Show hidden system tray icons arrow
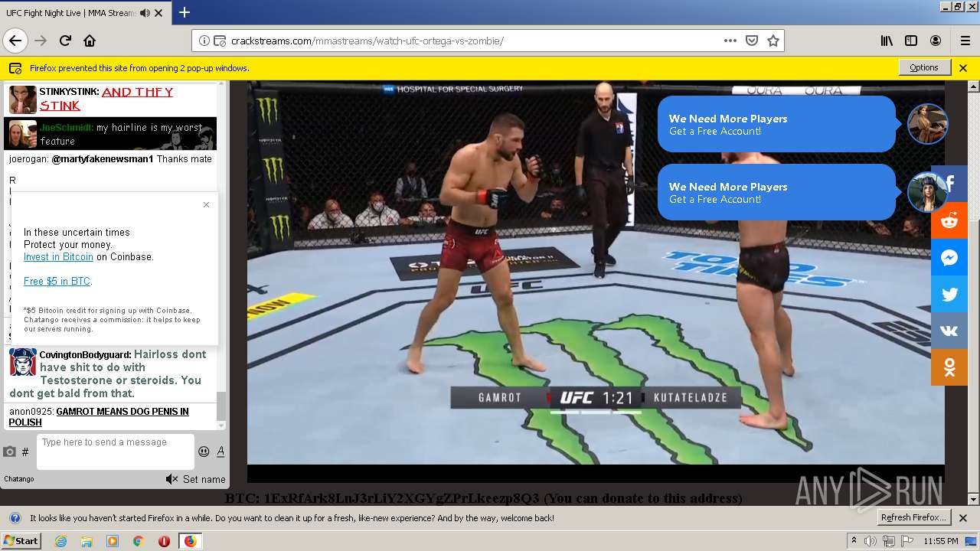980x551 pixels. (854, 541)
